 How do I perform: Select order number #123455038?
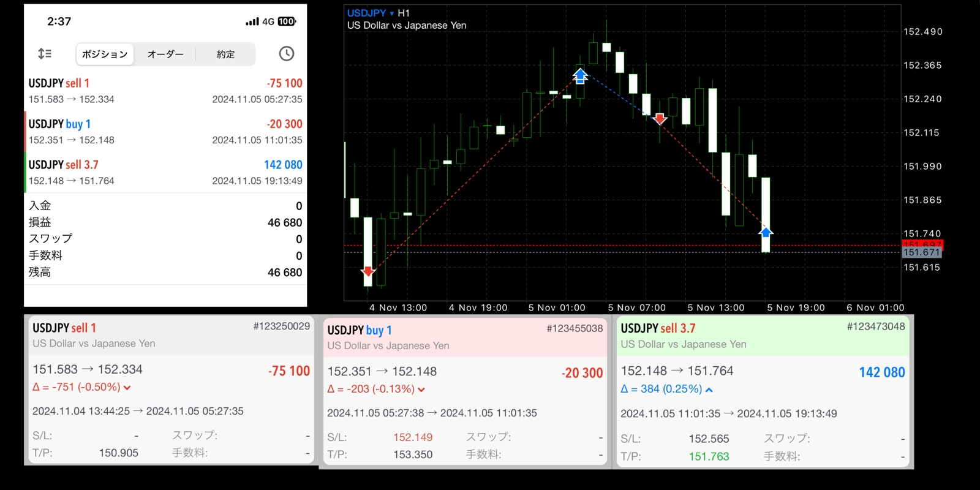[575, 328]
